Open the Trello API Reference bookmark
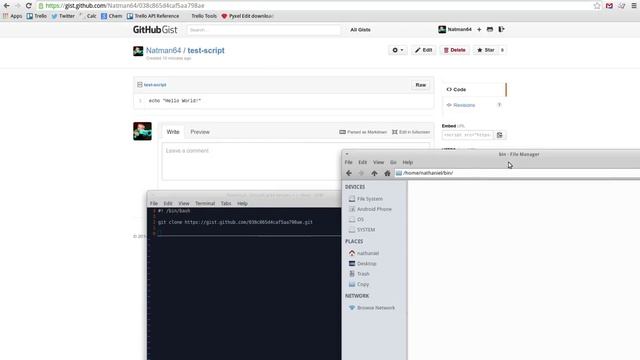The height and width of the screenshot is (360, 640). click(x=153, y=16)
